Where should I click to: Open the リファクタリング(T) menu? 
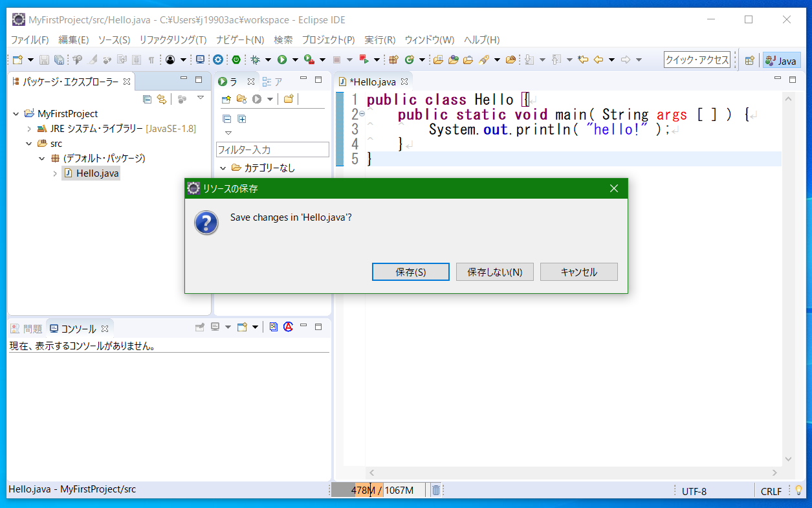[x=173, y=39]
